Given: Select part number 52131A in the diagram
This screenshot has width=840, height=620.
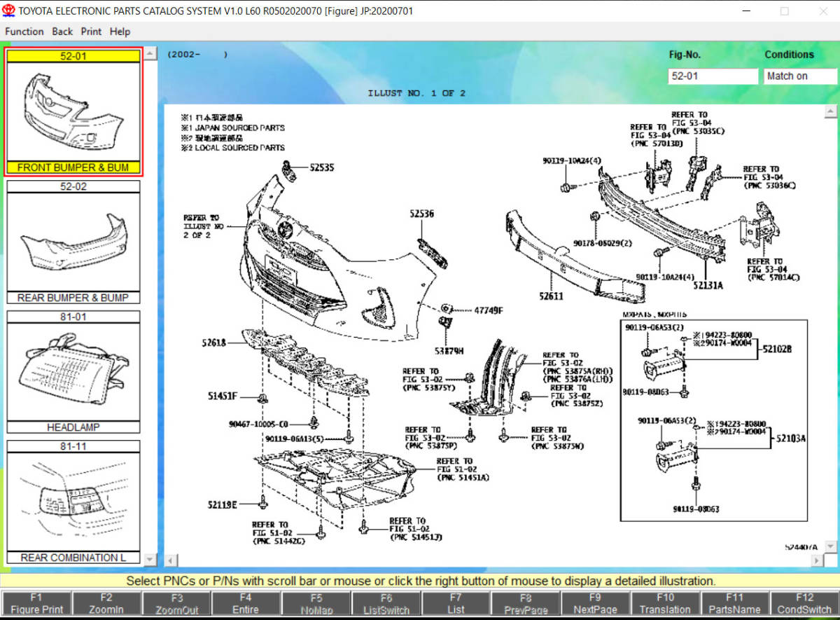Looking at the screenshot, I should point(708,287).
